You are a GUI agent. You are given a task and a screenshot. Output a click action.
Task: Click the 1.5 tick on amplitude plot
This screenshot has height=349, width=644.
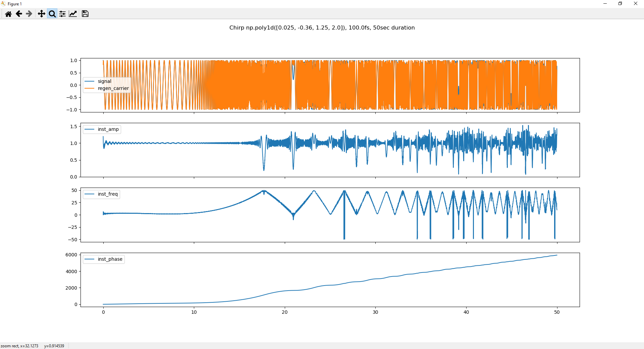pyautogui.click(x=73, y=127)
